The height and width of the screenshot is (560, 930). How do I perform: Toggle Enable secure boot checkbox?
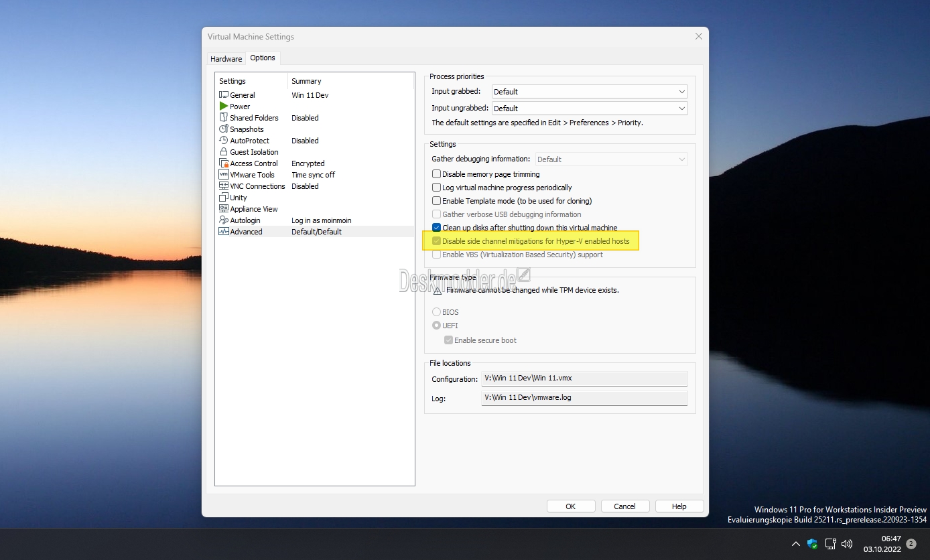point(449,340)
